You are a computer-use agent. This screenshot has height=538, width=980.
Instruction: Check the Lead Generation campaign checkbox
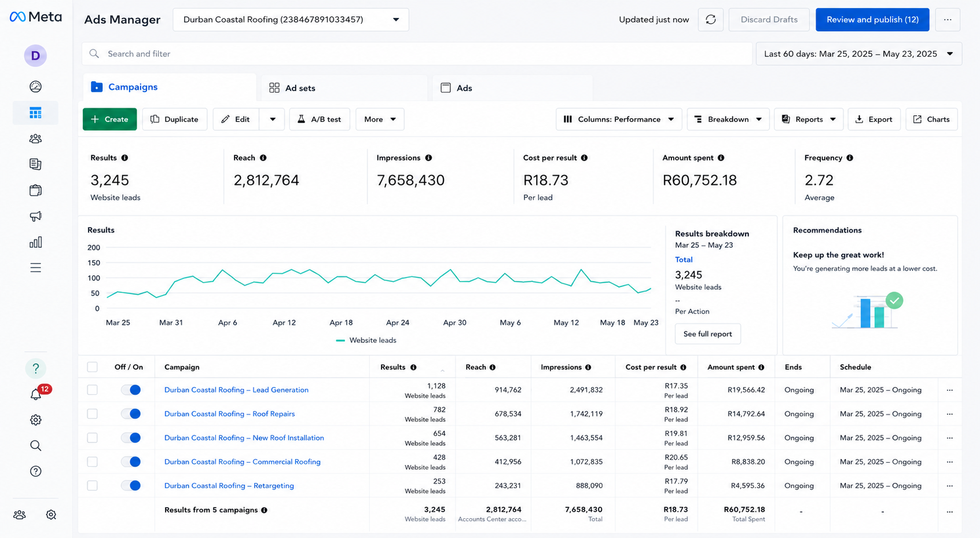coord(93,390)
